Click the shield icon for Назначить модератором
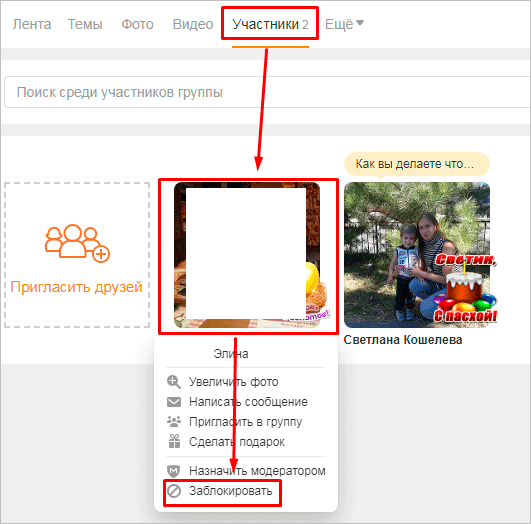531x524 pixels. pyautogui.click(x=174, y=471)
